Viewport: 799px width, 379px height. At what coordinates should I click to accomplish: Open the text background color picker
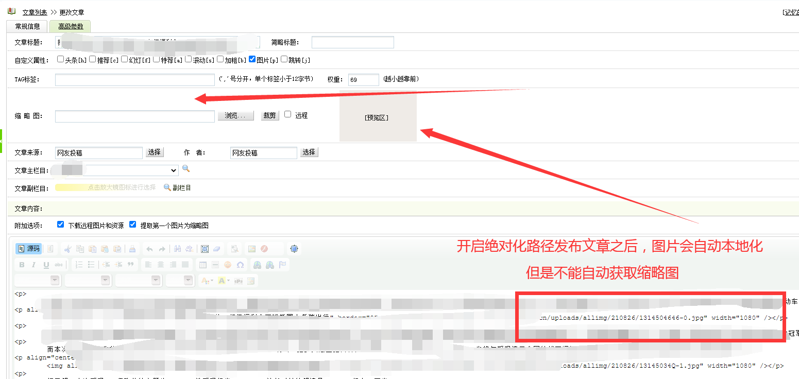click(223, 281)
